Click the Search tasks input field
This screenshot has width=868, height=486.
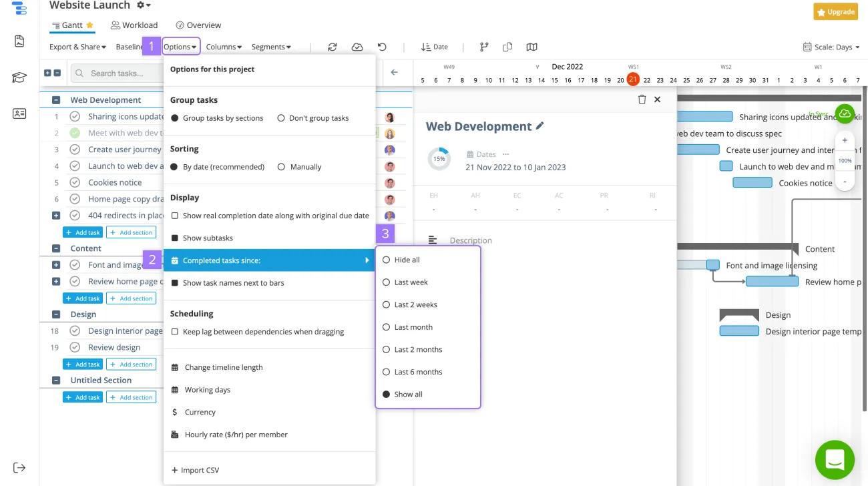[x=120, y=73]
